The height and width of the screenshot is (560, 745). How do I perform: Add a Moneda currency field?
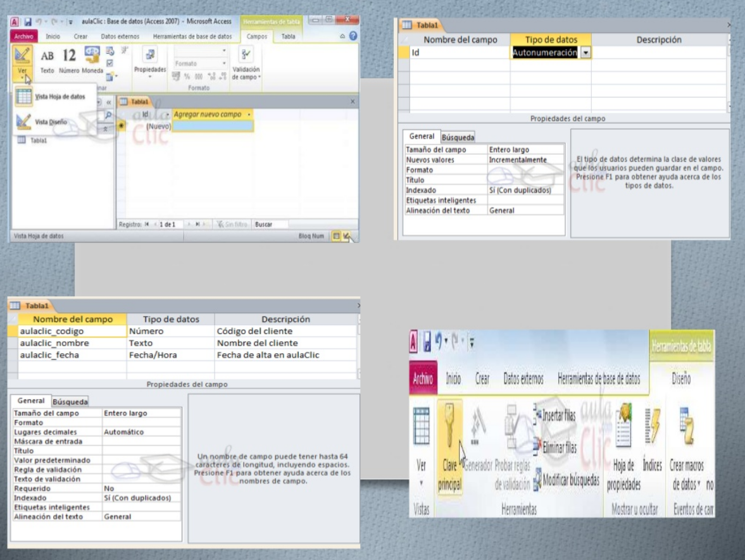[x=92, y=61]
